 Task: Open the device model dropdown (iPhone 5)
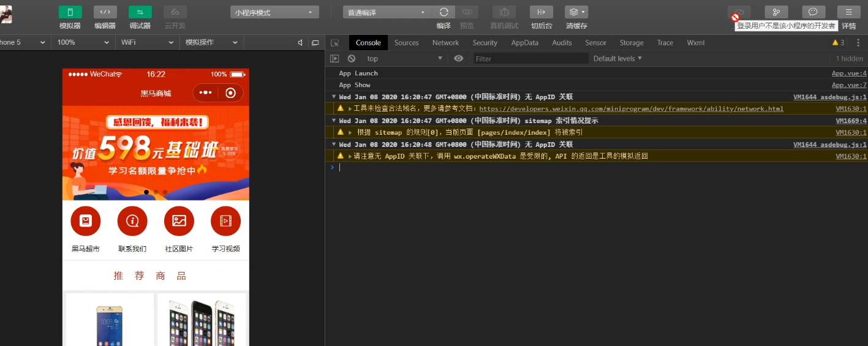click(x=23, y=42)
